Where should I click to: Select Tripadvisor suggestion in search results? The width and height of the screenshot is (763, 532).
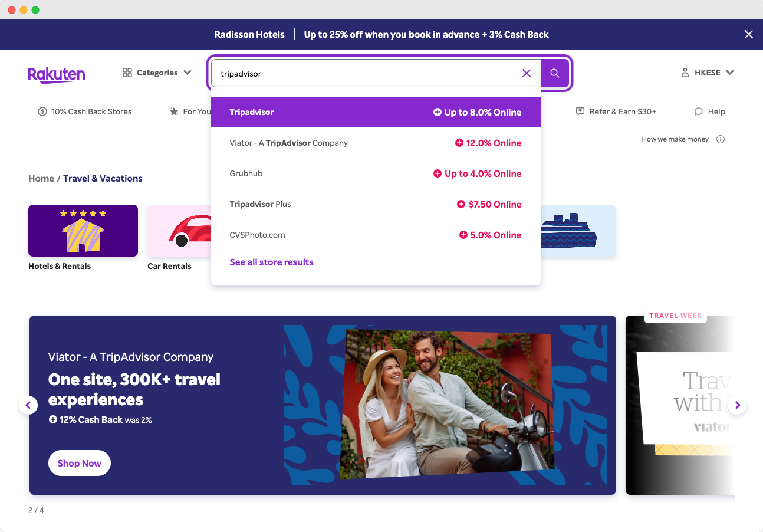(x=375, y=112)
